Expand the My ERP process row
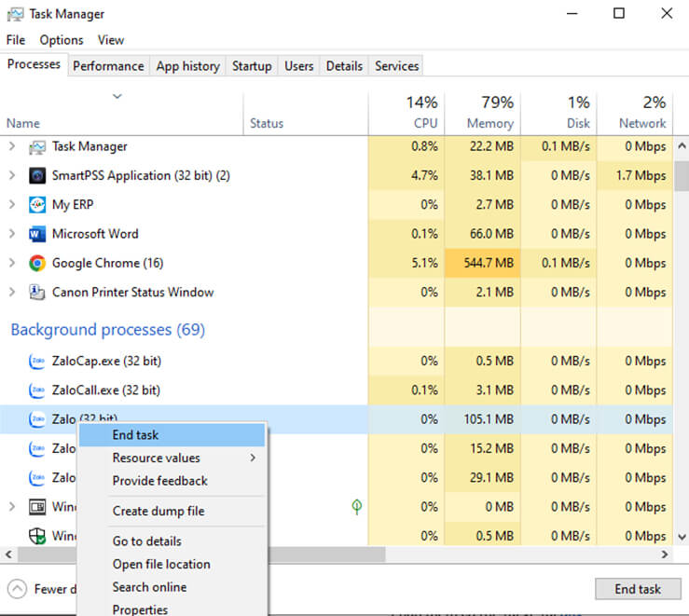The image size is (689, 616). (x=12, y=205)
